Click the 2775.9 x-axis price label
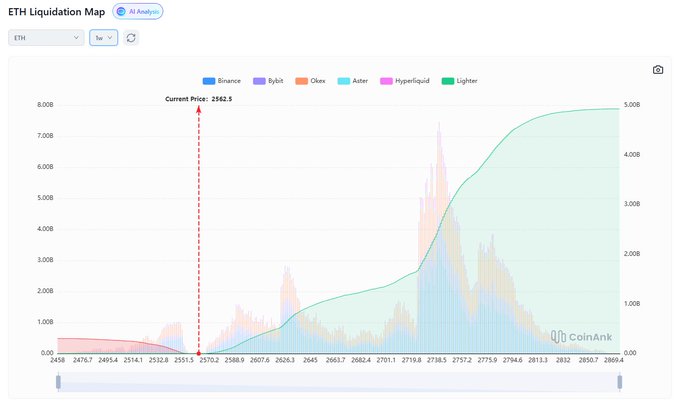This screenshot has width=679, height=406. tap(487, 360)
